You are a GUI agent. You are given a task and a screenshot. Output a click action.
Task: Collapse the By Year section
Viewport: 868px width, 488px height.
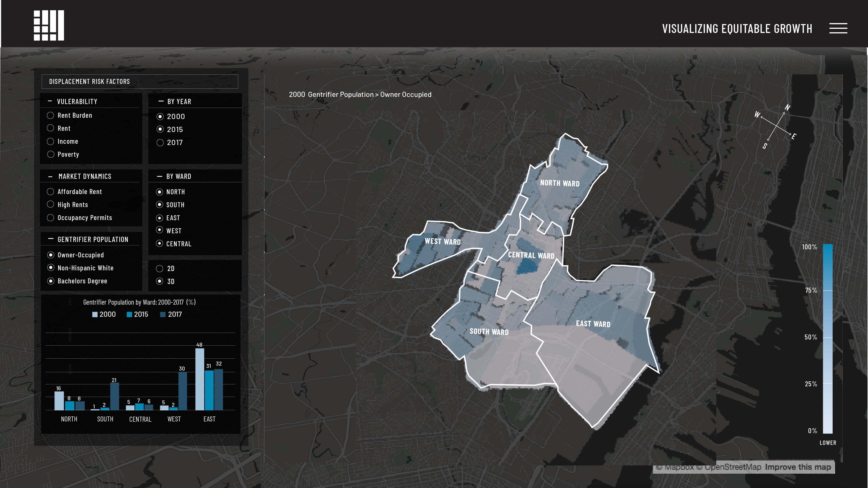(x=161, y=101)
